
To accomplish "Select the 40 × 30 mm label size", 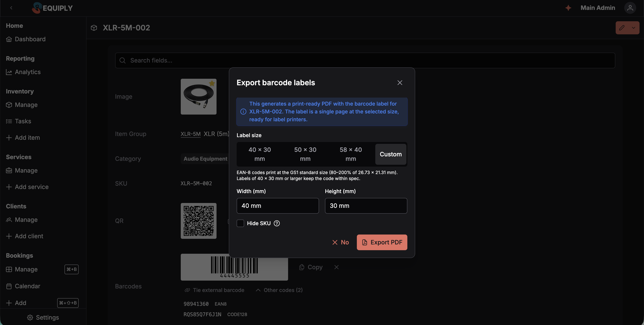I will coord(260,154).
